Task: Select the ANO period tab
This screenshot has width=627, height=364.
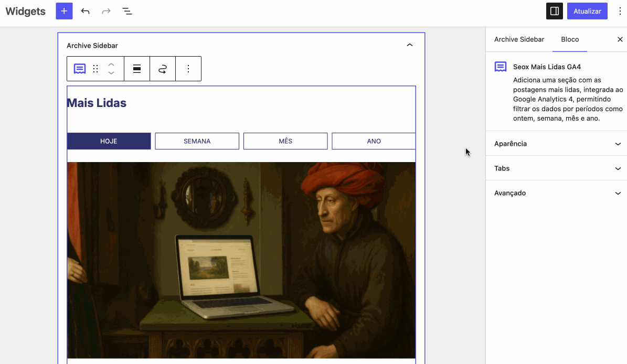Action: 374,141
